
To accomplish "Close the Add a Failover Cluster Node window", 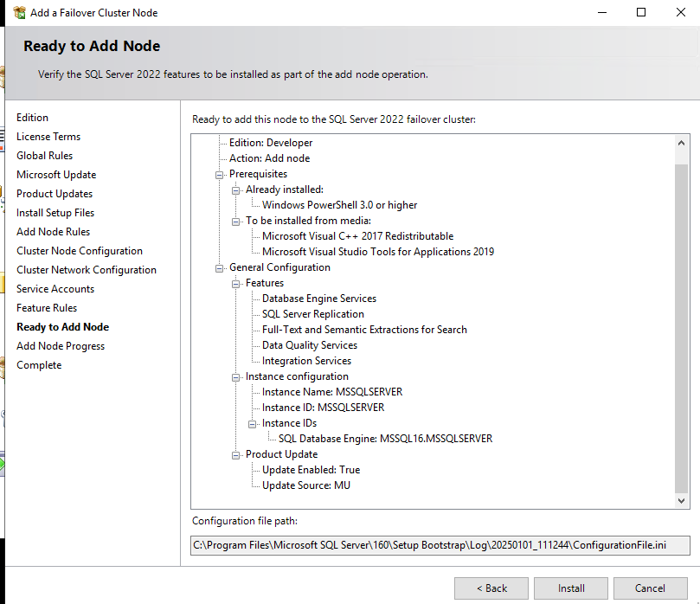I will (680, 12).
